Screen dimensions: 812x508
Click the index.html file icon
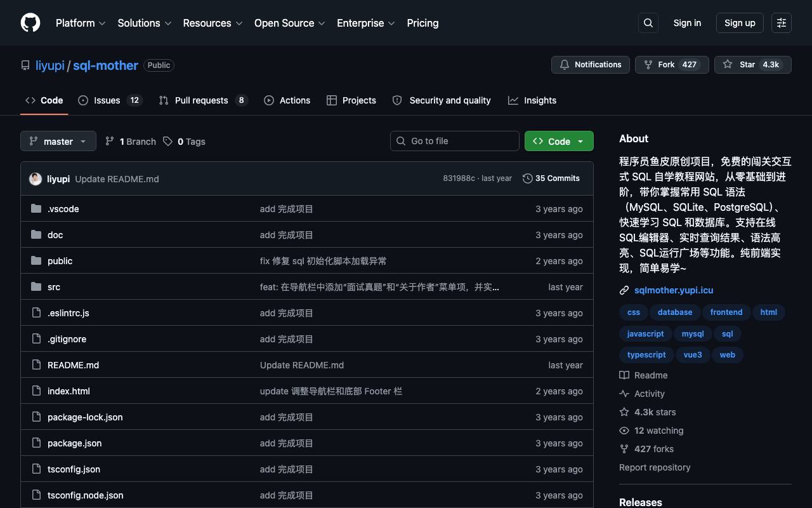click(36, 391)
